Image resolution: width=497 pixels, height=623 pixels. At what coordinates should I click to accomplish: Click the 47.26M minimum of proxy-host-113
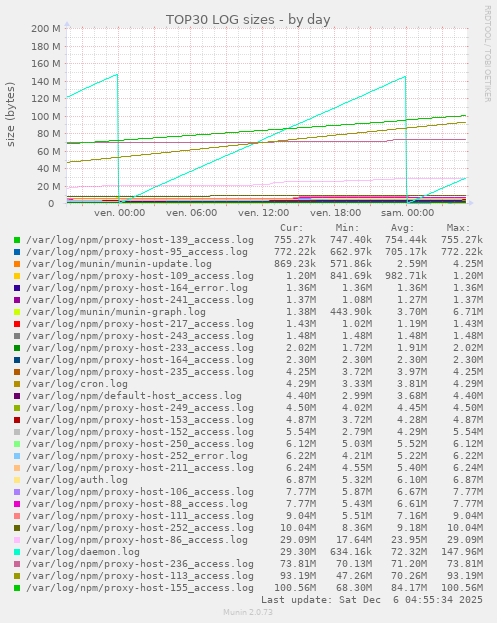(x=354, y=576)
